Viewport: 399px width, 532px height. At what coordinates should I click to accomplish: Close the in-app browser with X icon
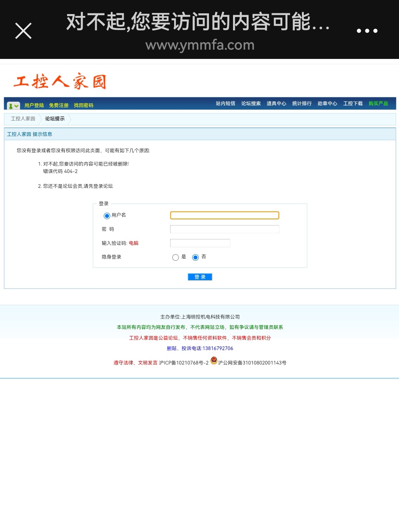click(x=23, y=31)
